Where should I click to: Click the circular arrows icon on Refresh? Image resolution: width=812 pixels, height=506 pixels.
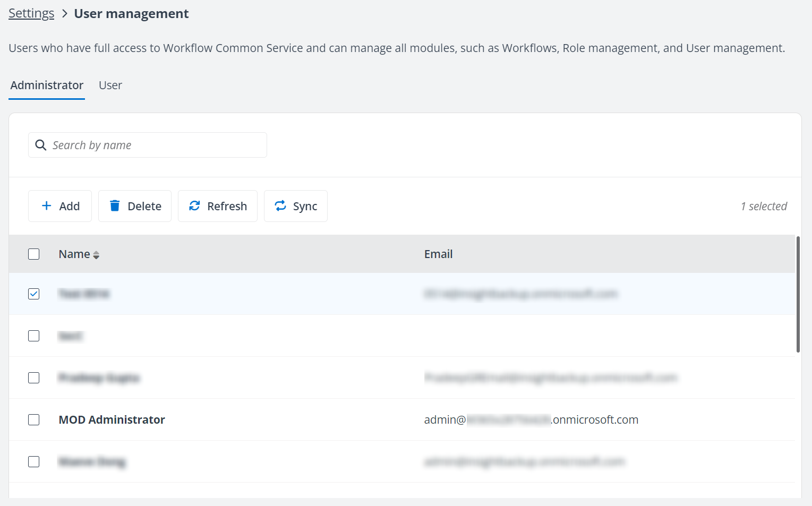[x=194, y=206]
